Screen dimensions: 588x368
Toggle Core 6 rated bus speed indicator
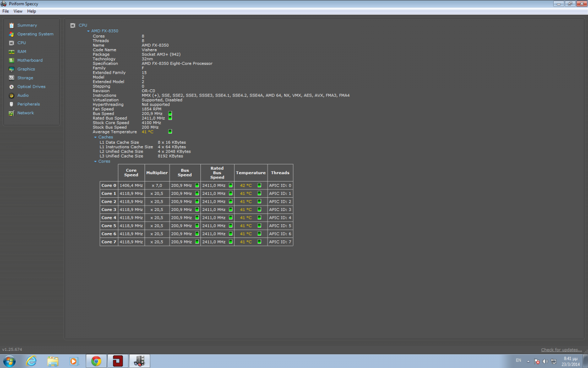230,234
